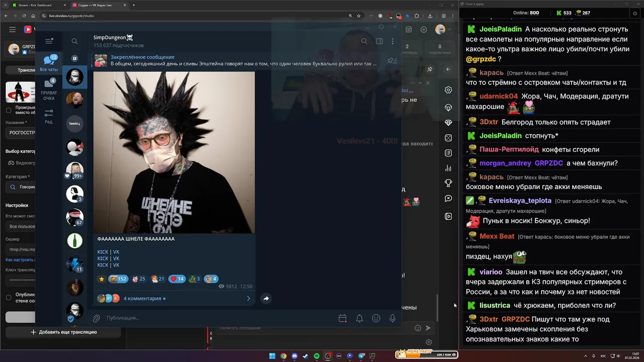Switch to 'Stream - Kick Dashboard' tab
Image resolution: width=644 pixels, height=362 pixels.
(39, 5)
